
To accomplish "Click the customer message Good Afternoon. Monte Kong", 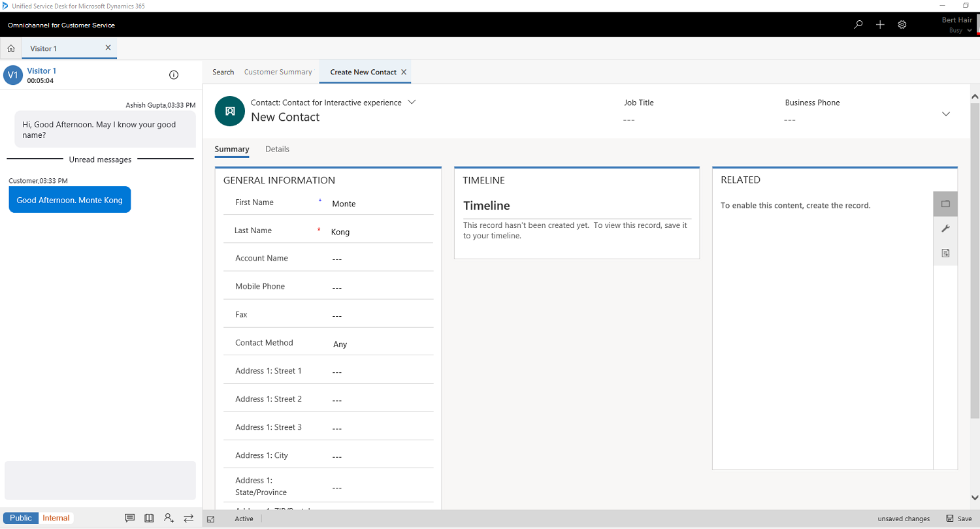I will 70,200.
